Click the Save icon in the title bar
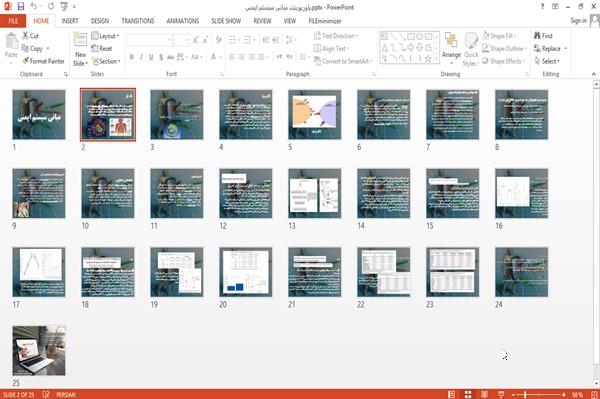600x399 pixels. tap(21, 7)
